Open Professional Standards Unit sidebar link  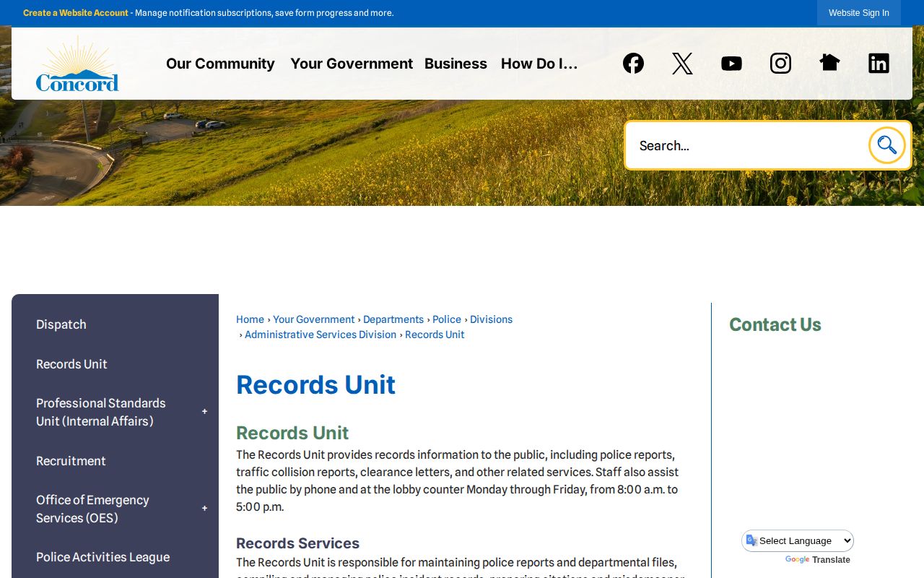pos(101,412)
